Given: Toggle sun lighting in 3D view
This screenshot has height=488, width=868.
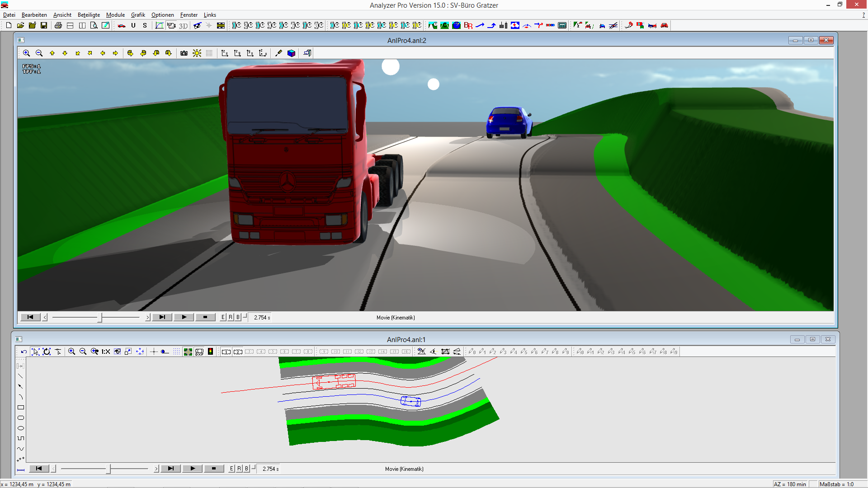Looking at the screenshot, I should (197, 53).
